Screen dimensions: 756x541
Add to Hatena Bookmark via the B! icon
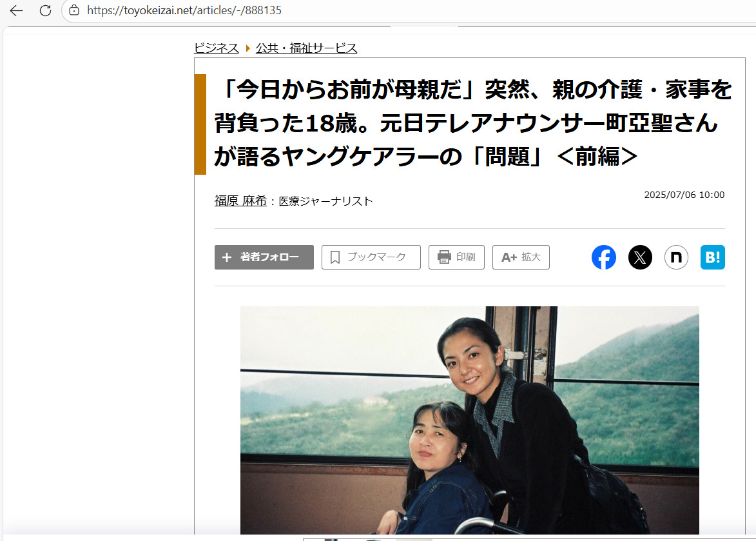point(713,257)
